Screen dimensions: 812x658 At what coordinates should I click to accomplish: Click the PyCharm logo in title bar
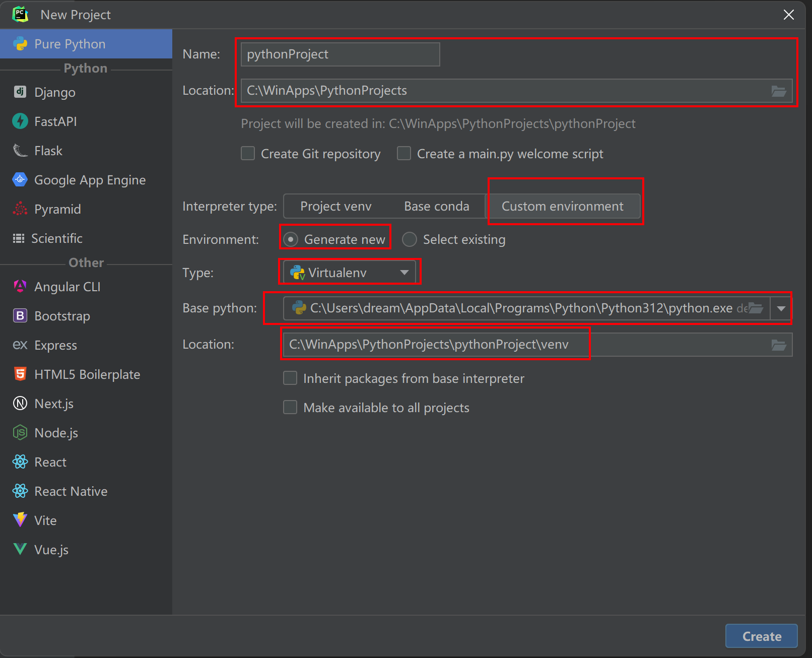click(x=20, y=14)
